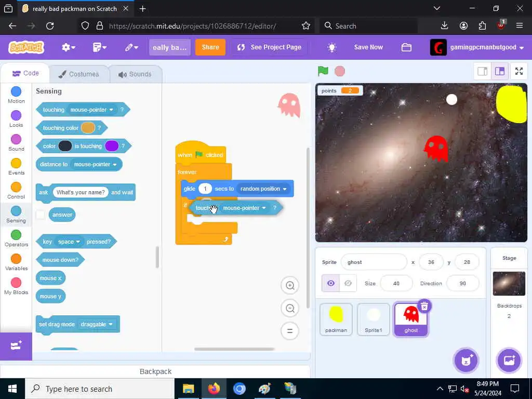Switch to the Code tab
The image size is (532, 399).
[x=25, y=73]
